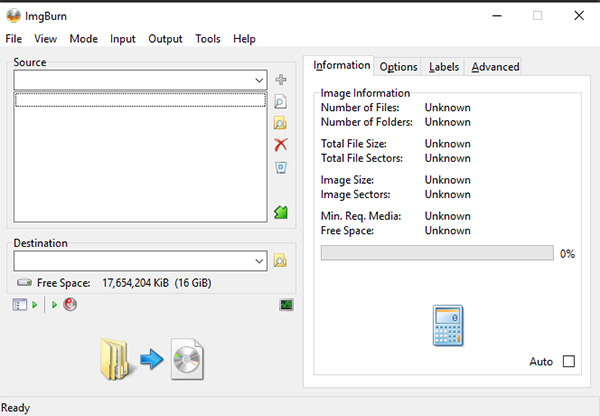Close the ImgBurn window
Viewport: 600px width, 416px height.
click(x=579, y=16)
